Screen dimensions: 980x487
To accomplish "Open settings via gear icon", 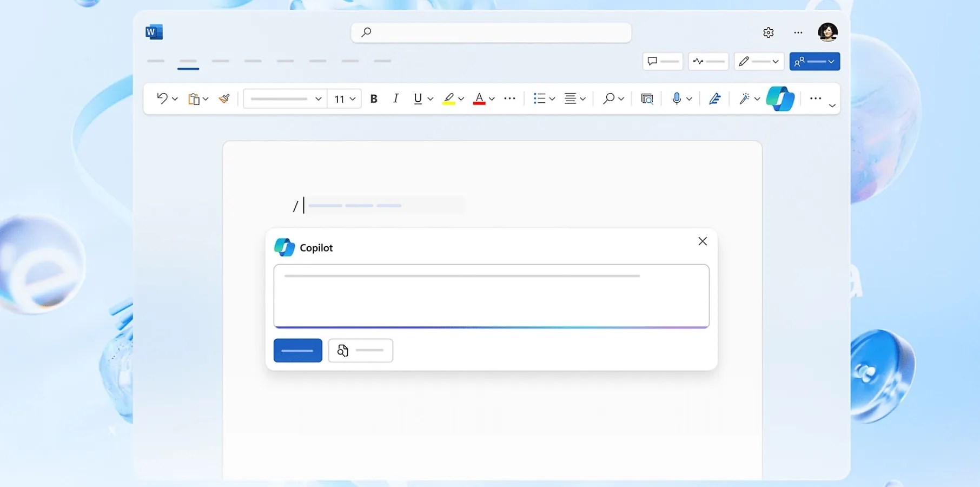I will pyautogui.click(x=768, y=32).
